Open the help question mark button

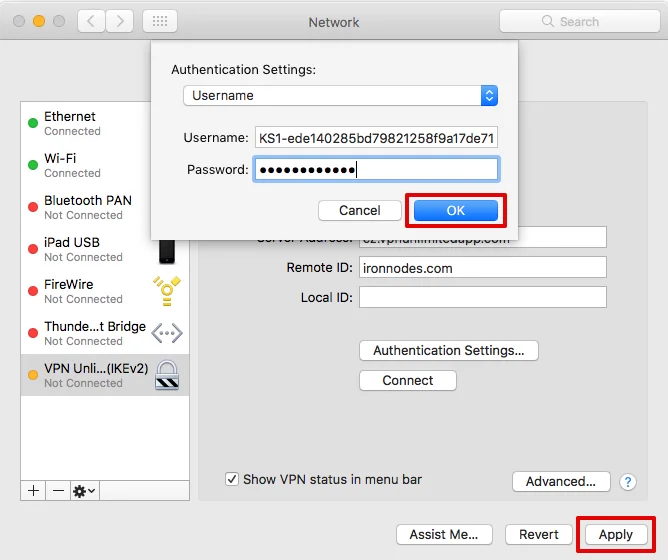tap(628, 482)
